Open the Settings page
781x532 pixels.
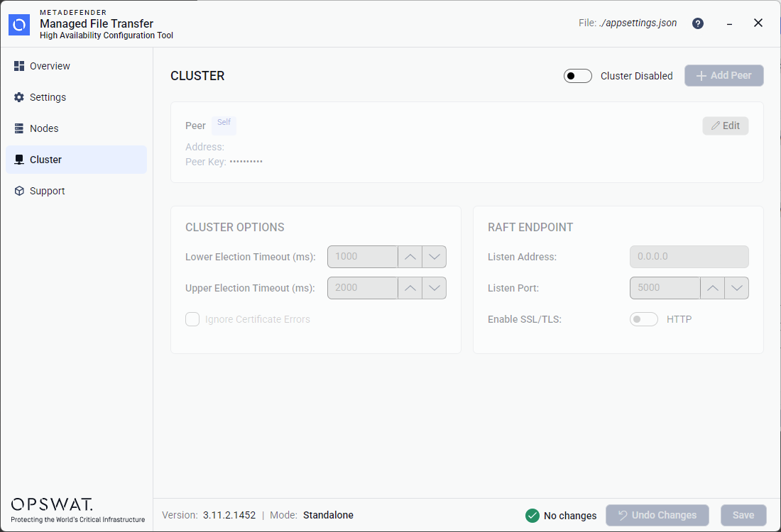[x=76, y=98]
